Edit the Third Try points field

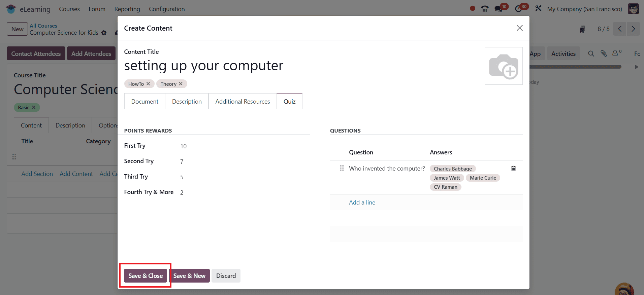coord(244,177)
